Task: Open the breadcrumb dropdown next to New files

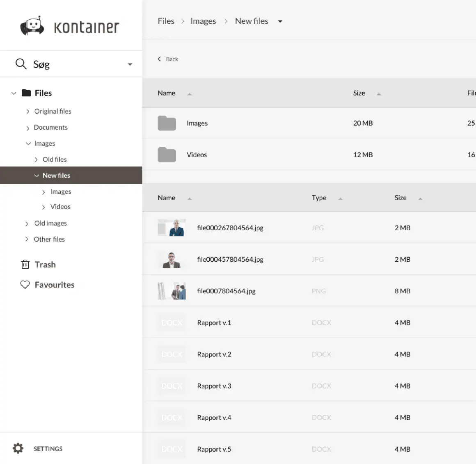Action: (280, 21)
